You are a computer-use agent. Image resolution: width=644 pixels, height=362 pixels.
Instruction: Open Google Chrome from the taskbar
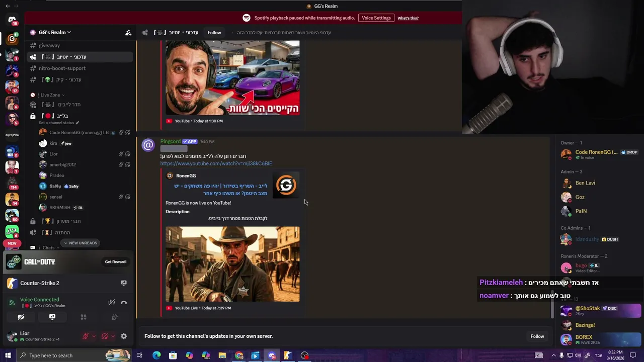pos(239,355)
